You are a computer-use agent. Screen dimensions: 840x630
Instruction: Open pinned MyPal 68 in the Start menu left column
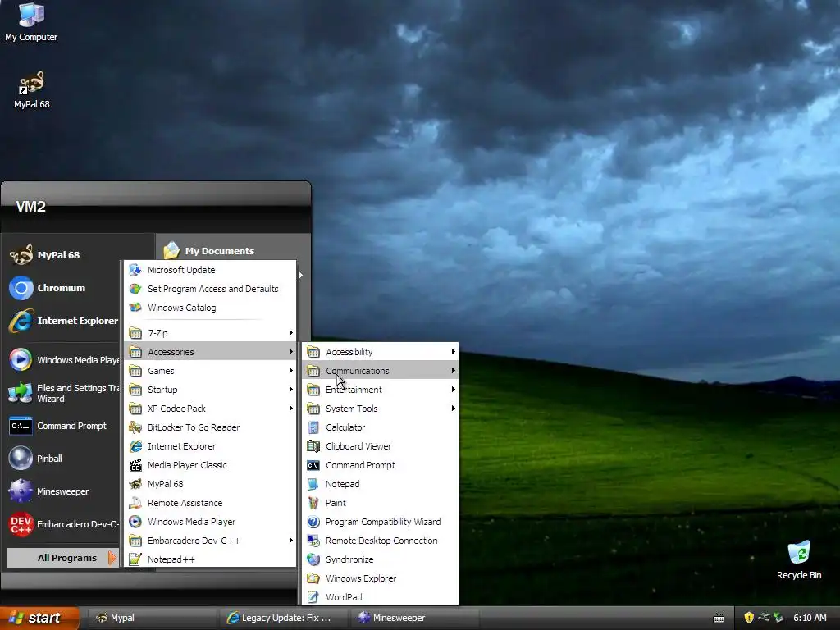[62, 255]
